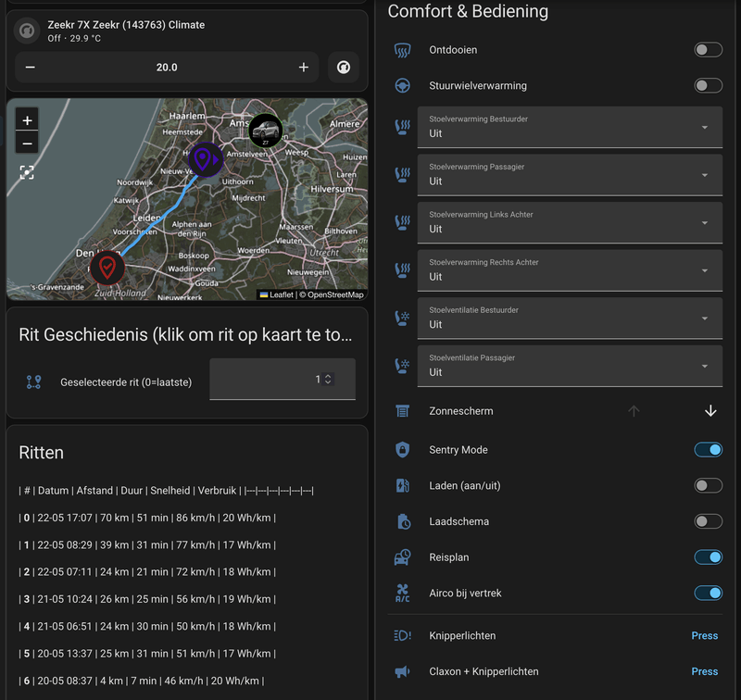Zoom in on the map

point(27,120)
